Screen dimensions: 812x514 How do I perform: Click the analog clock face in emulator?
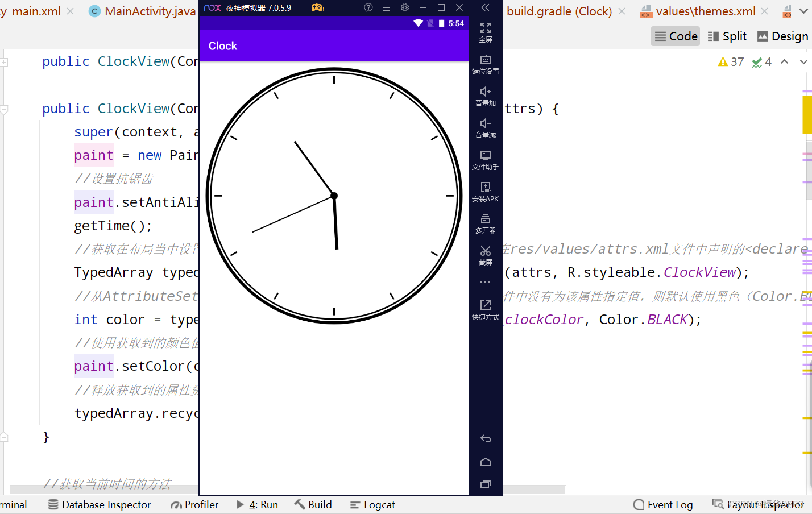point(334,196)
